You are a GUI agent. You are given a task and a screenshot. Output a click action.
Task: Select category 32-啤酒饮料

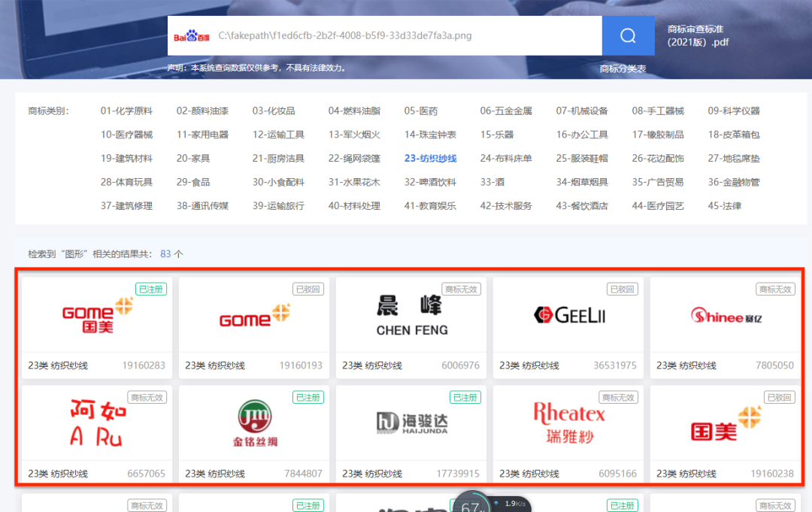point(430,182)
